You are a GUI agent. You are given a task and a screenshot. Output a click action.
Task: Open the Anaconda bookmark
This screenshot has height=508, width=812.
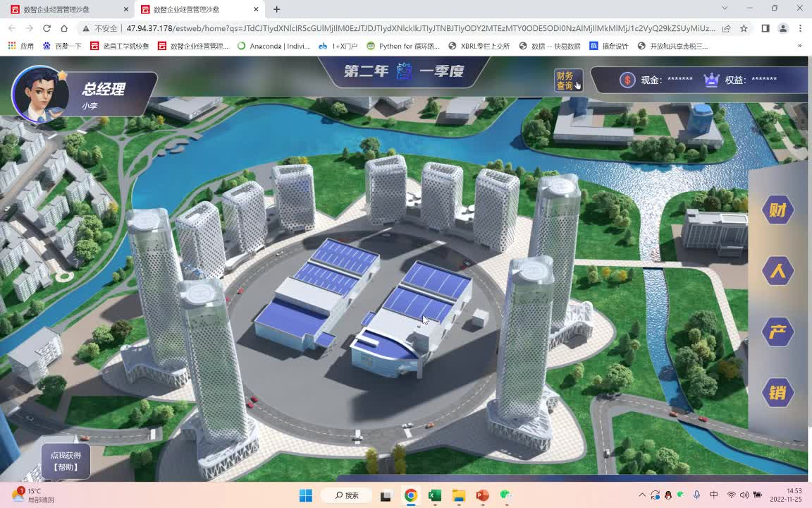(x=273, y=46)
